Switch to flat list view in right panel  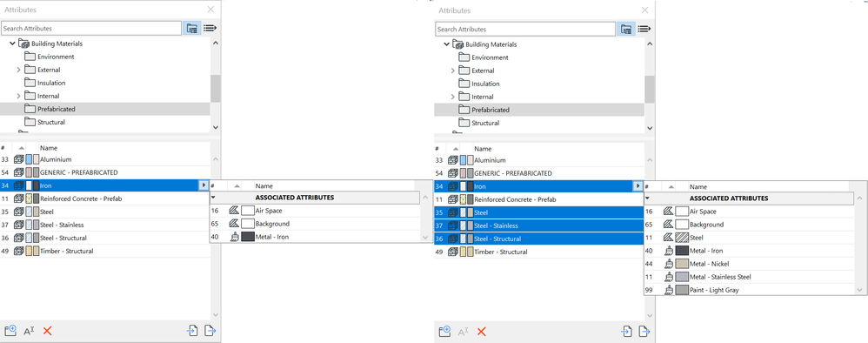[x=644, y=29]
